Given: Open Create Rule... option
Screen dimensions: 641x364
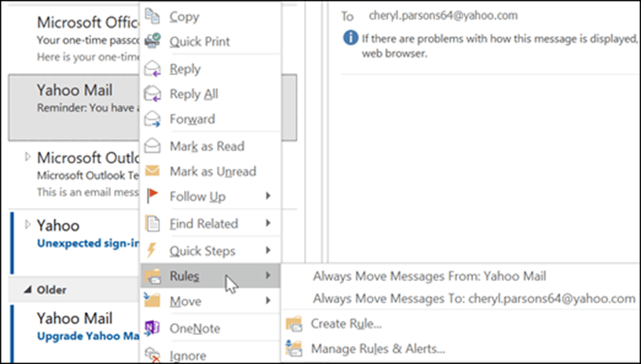Looking at the screenshot, I should coord(346,324).
